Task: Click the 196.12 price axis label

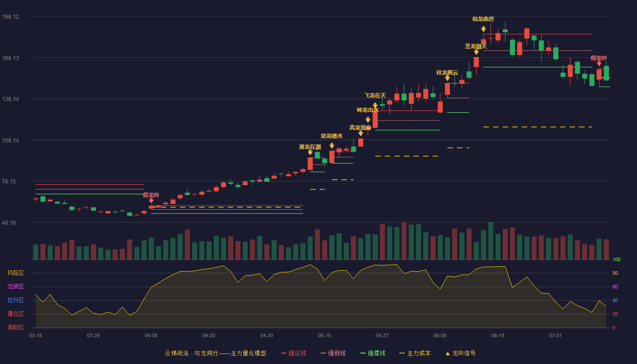Action: 10,16
